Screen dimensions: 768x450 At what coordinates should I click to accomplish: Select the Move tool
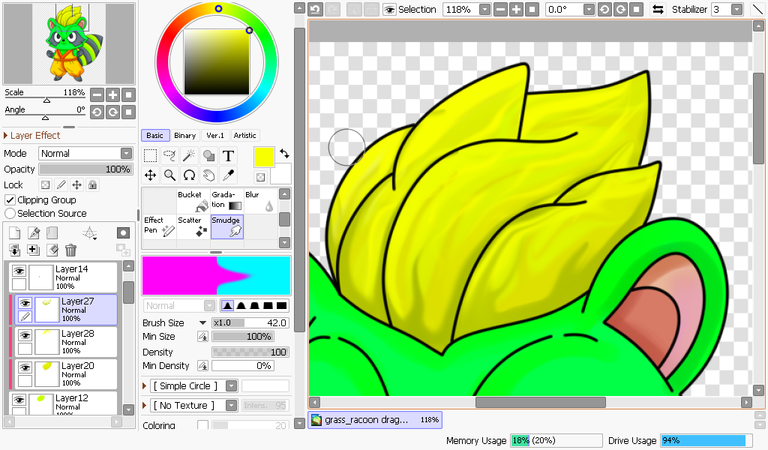[150, 175]
